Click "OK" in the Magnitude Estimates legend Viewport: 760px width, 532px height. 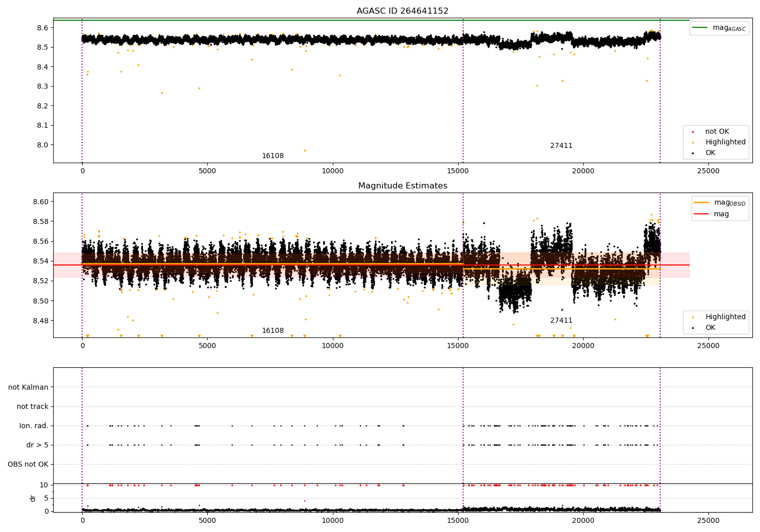(710, 327)
